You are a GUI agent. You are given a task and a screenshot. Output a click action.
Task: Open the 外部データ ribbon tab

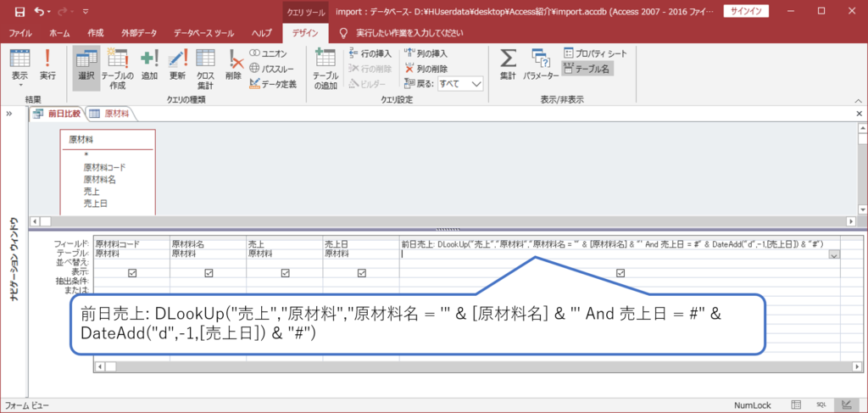coord(139,33)
